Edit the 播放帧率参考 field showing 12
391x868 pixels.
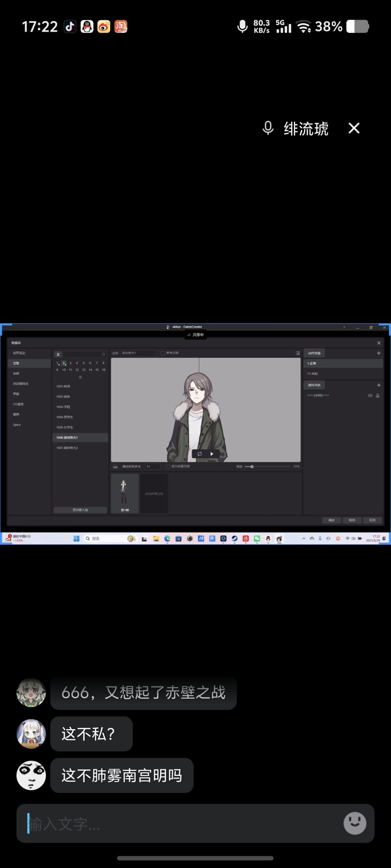tap(152, 467)
